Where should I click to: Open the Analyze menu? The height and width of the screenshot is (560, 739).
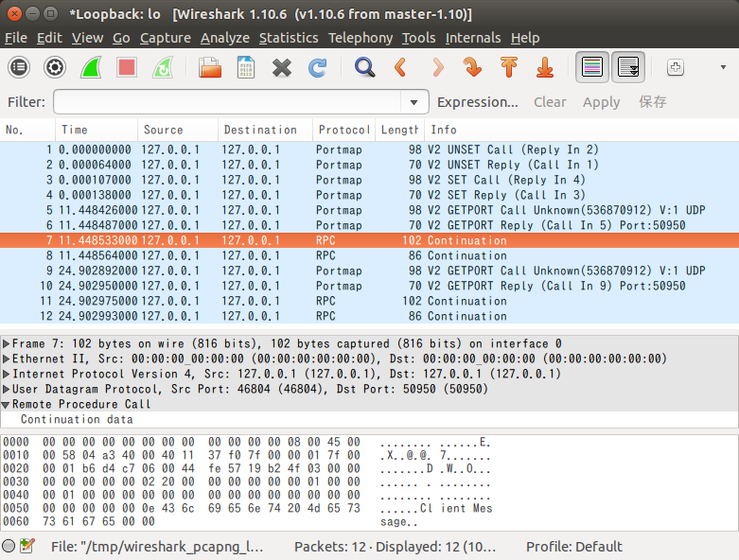click(225, 38)
